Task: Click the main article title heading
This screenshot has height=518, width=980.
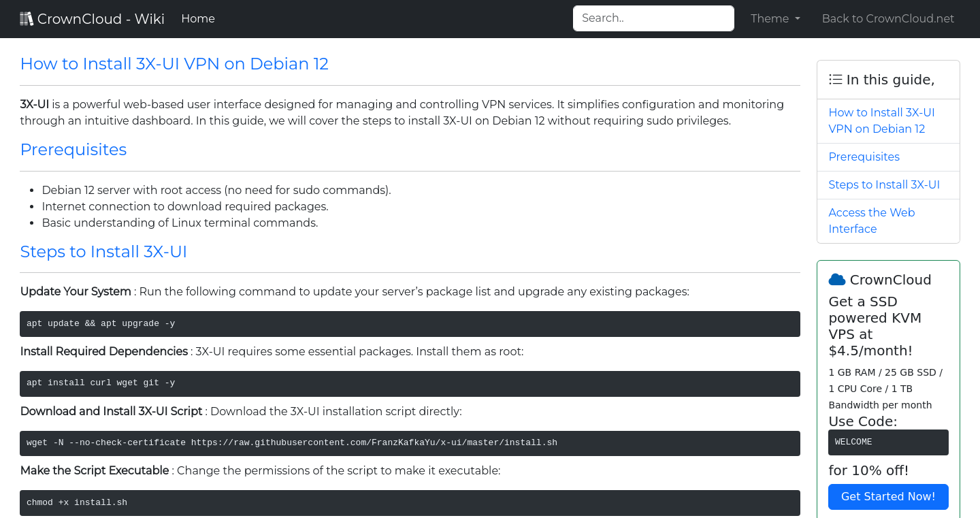Action: click(174, 63)
